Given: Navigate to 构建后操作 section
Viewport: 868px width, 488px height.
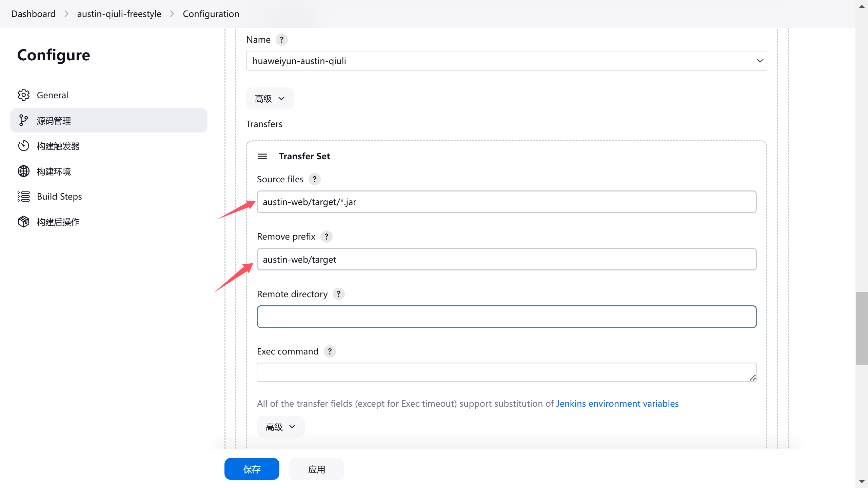Looking at the screenshot, I should [x=58, y=222].
